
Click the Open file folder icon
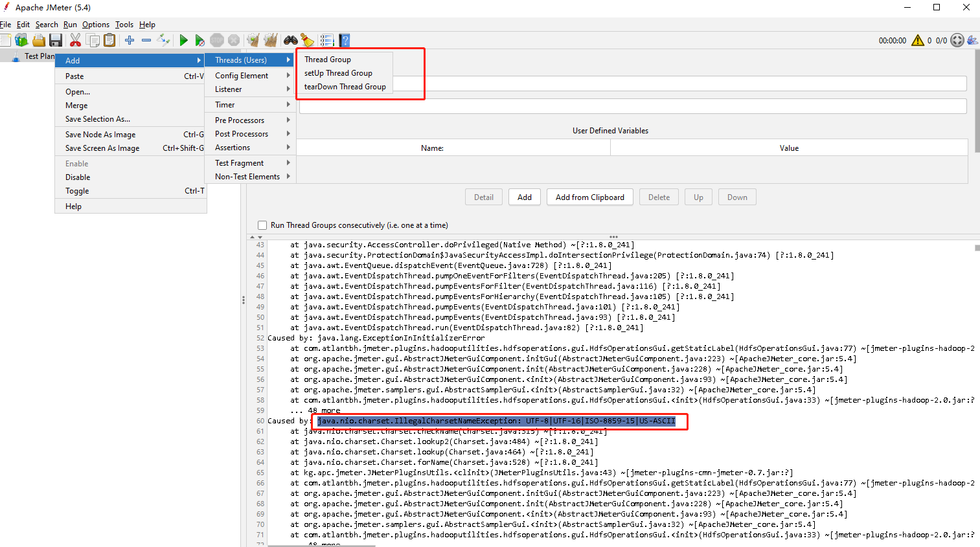[x=39, y=40]
